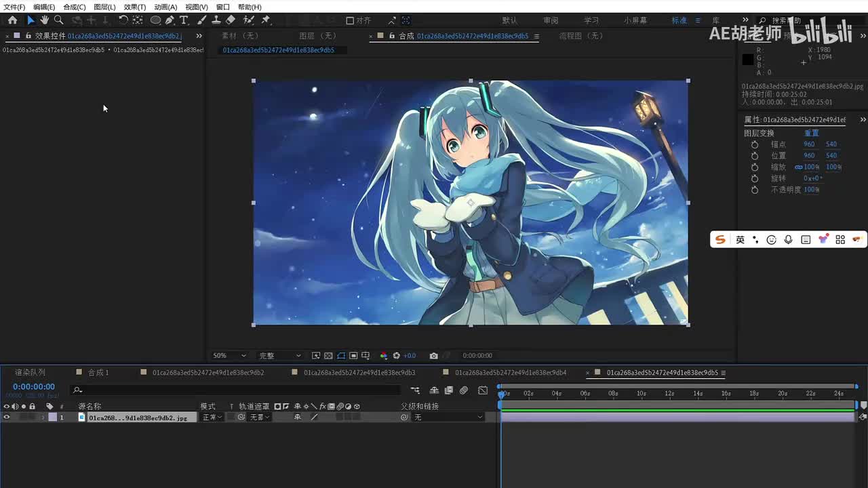The image size is (868, 488).
Task: Click the layer 1 label color swatch
Action: point(53,418)
